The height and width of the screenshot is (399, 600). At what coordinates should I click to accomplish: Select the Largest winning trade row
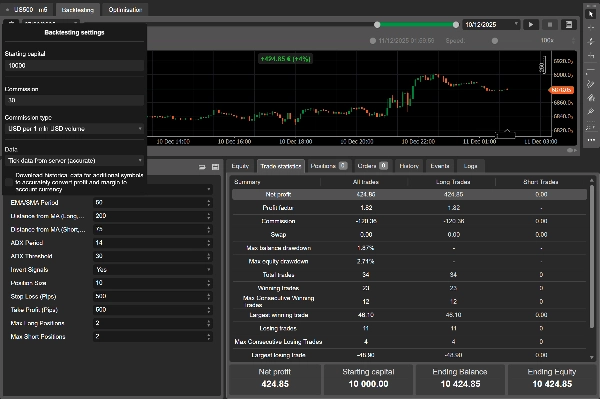click(409, 315)
